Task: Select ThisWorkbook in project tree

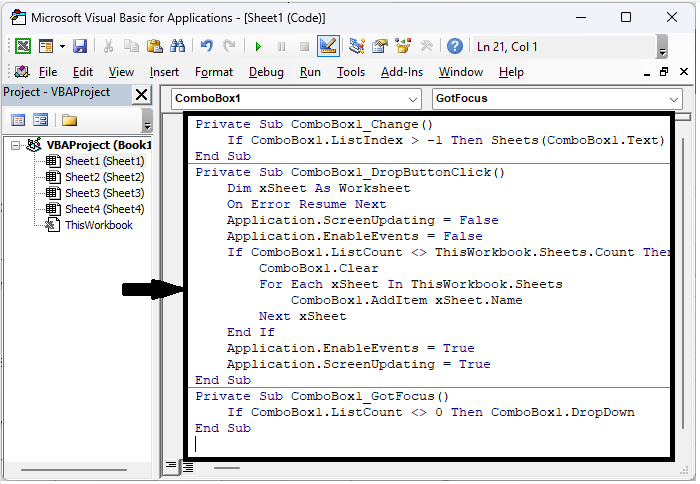Action: (x=99, y=225)
